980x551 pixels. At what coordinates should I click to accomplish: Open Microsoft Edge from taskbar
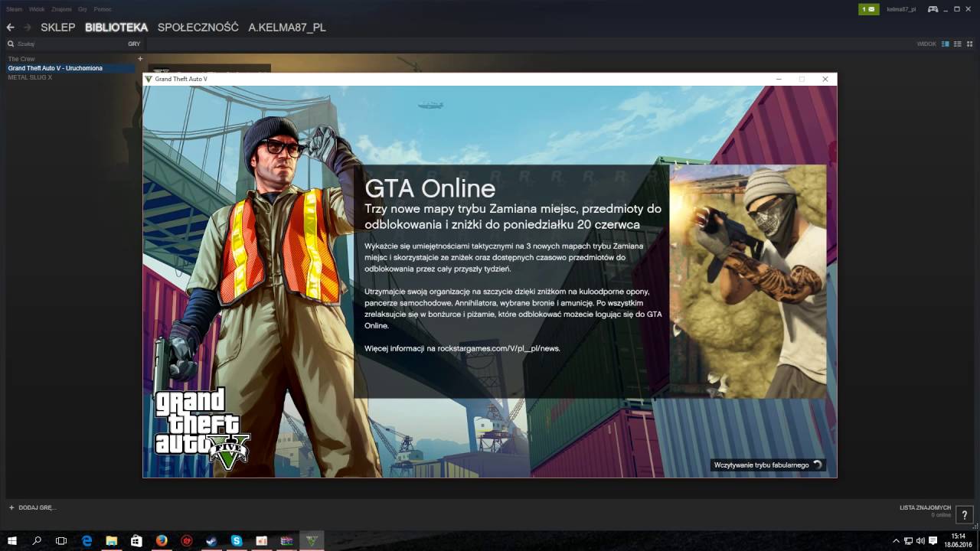click(x=87, y=540)
